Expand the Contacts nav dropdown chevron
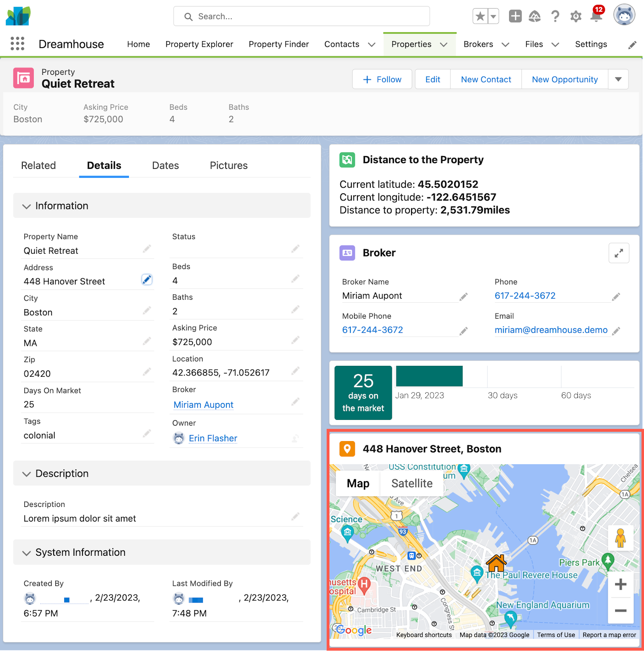644x651 pixels. [x=372, y=44]
